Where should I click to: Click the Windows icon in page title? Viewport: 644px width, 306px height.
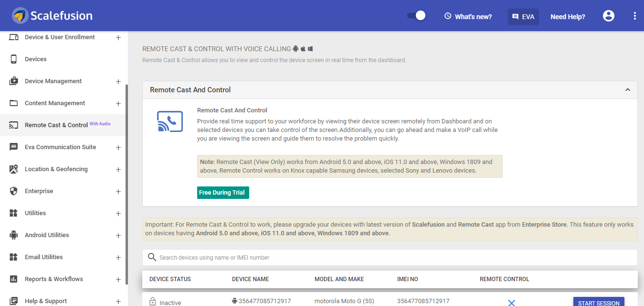click(x=310, y=49)
